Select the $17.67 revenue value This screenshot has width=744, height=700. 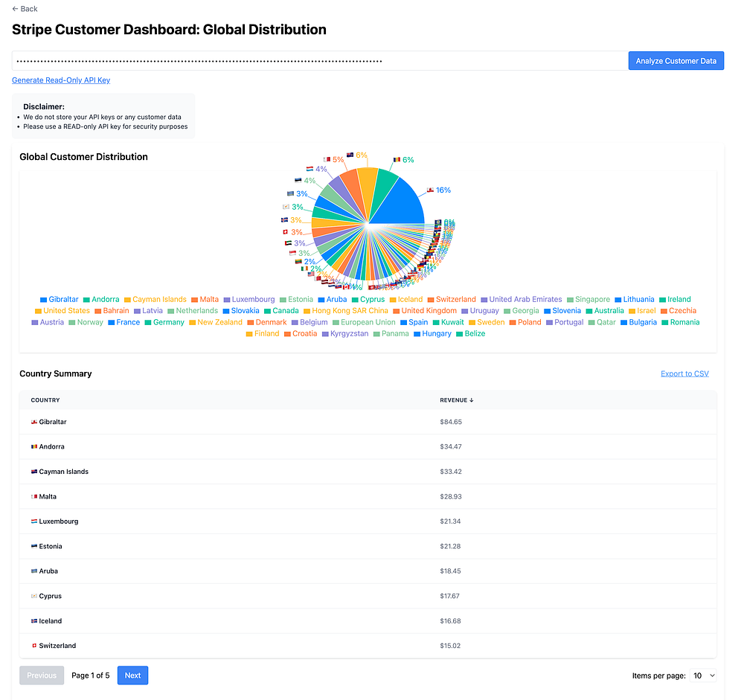pos(450,596)
